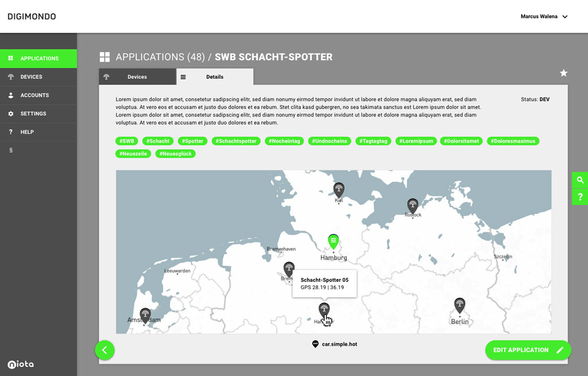Image resolution: width=588 pixels, height=376 pixels.
Task: Click the device pin at Berlin
Action: [459, 305]
